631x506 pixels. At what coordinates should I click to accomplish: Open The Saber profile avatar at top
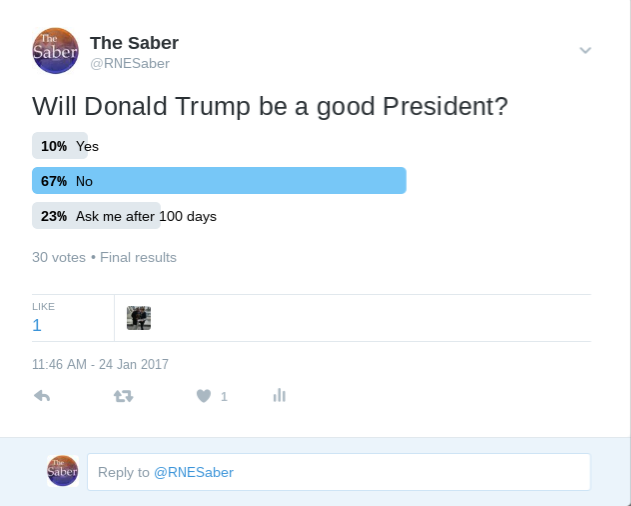[x=56, y=51]
